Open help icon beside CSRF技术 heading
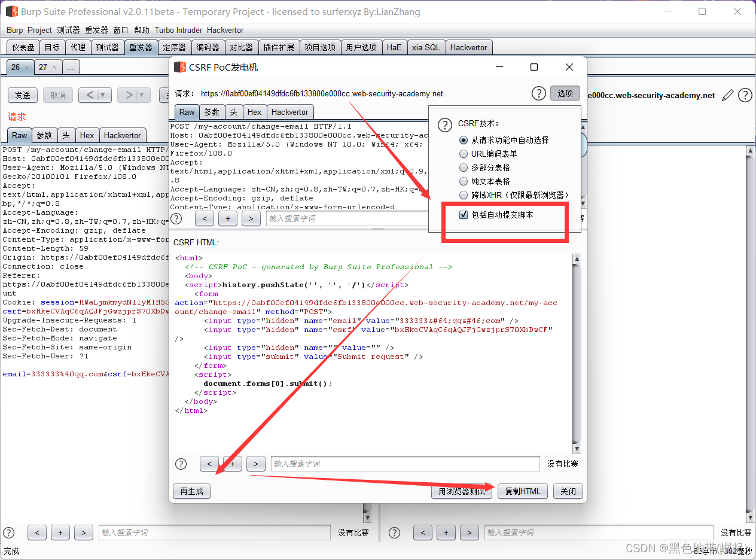756x560 pixels. pos(445,124)
